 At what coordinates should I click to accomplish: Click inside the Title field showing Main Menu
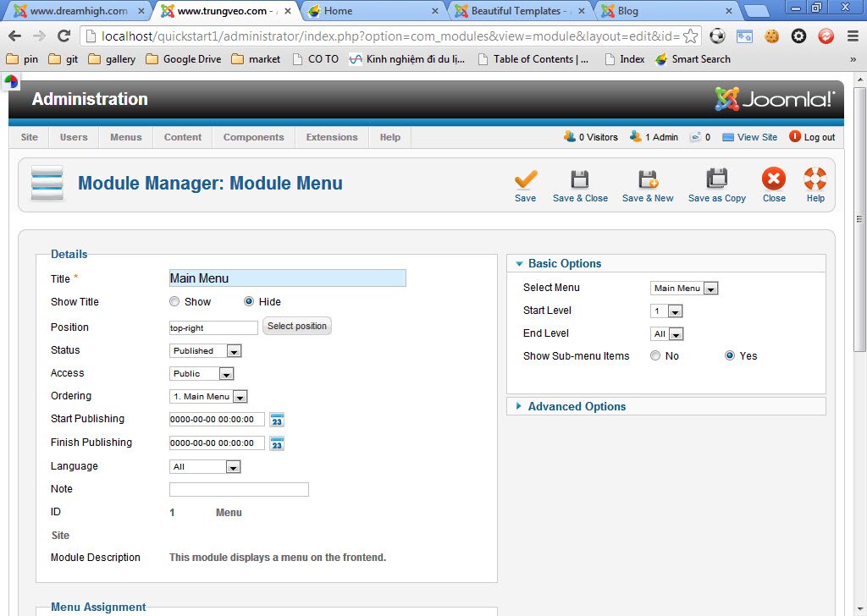coord(287,278)
